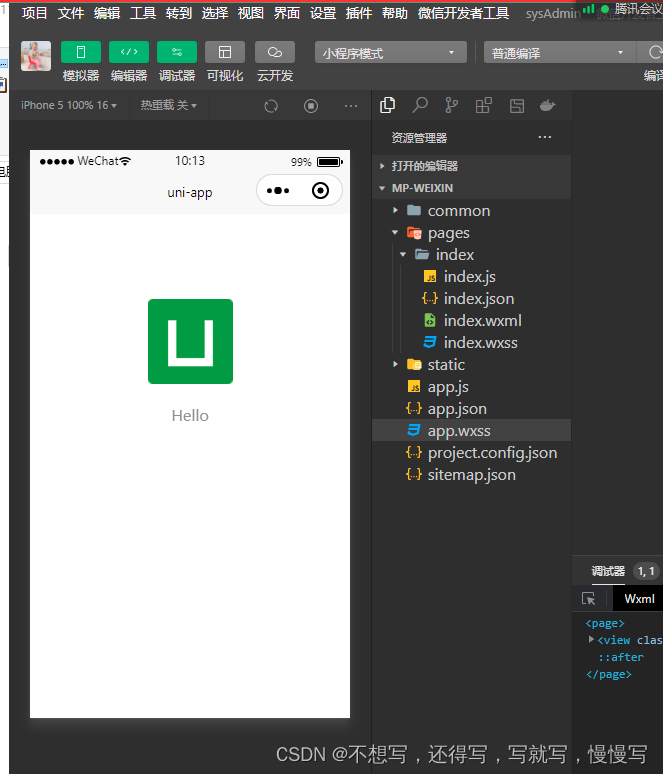The width and height of the screenshot is (663, 774).
Task: Collapse the MP-WEIXIN project section
Action: tap(471, 188)
